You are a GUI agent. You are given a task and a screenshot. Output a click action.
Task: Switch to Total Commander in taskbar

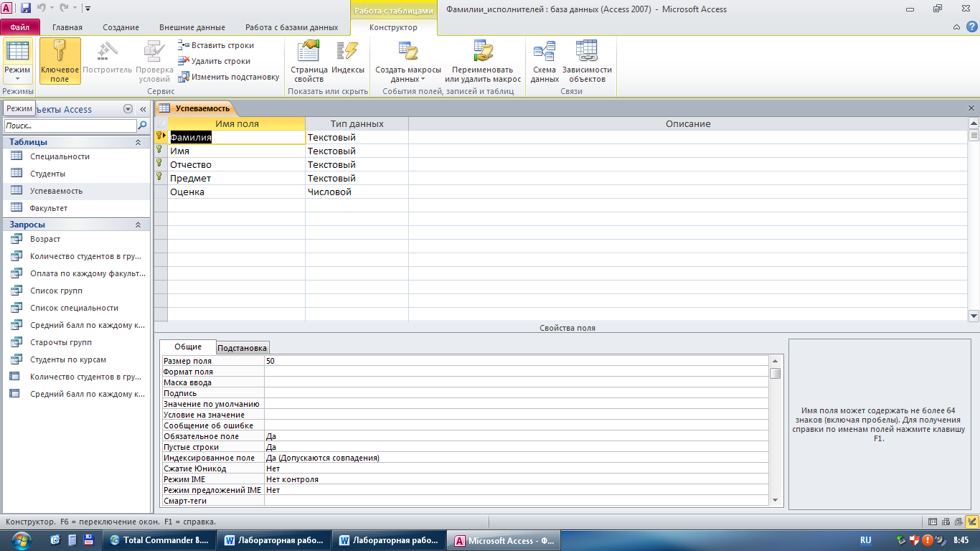[x=159, y=540]
